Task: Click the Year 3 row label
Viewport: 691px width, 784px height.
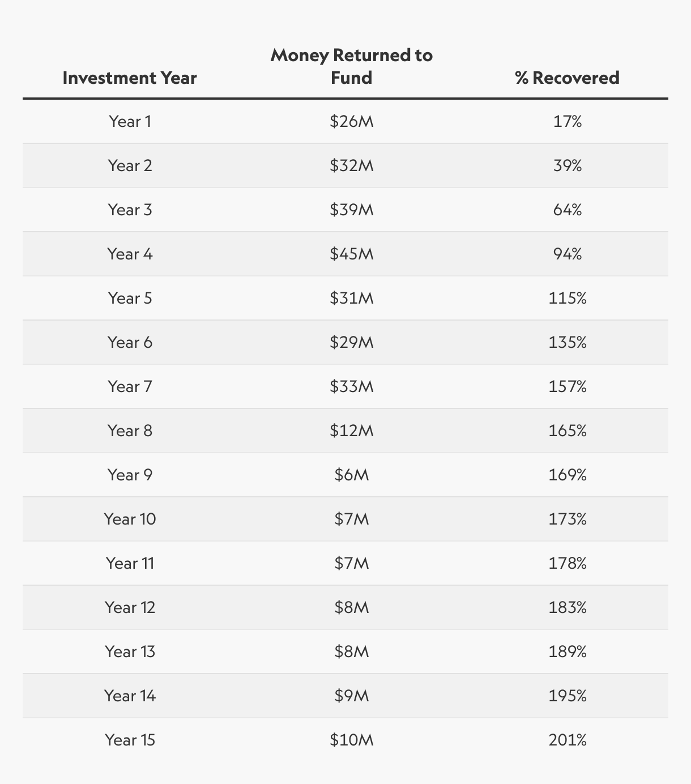Action: (130, 210)
